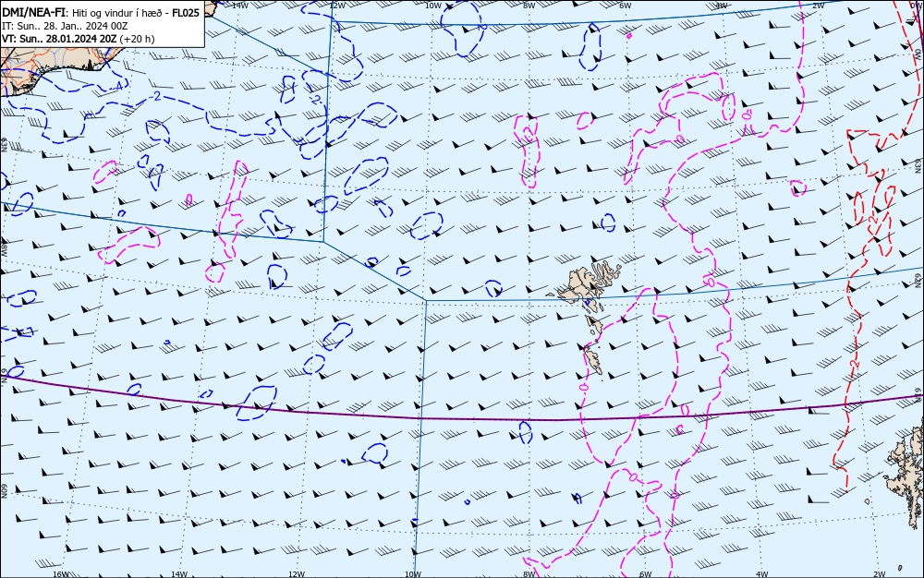The image size is (924, 578).
Task: Click the '2W' label on the bottom axis
Action: click(x=880, y=574)
